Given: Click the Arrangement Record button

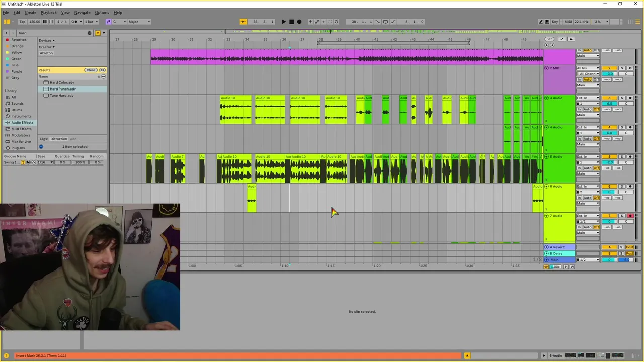Looking at the screenshot, I should click(299, 22).
